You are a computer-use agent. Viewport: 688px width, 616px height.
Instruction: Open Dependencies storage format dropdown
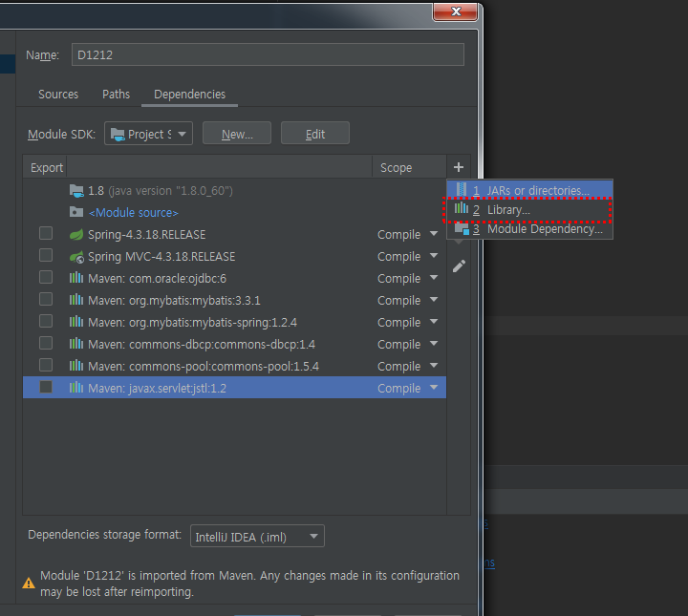[257, 536]
